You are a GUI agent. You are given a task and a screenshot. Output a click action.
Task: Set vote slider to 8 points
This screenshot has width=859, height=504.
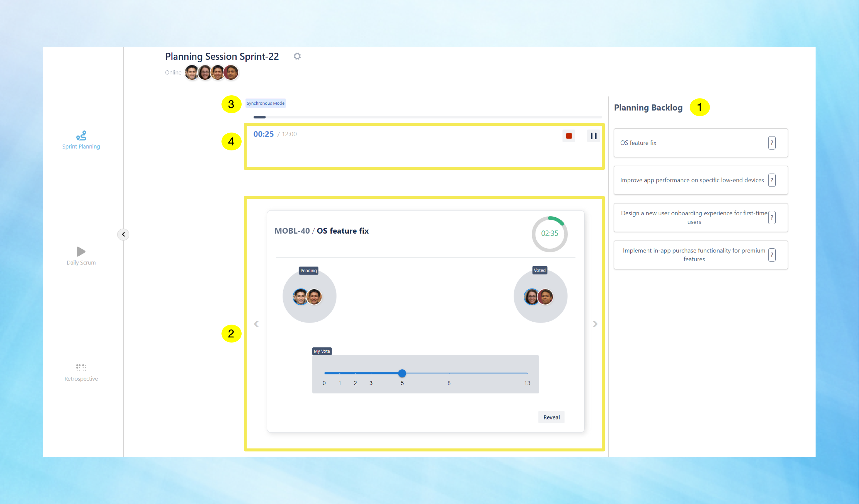coord(449,373)
